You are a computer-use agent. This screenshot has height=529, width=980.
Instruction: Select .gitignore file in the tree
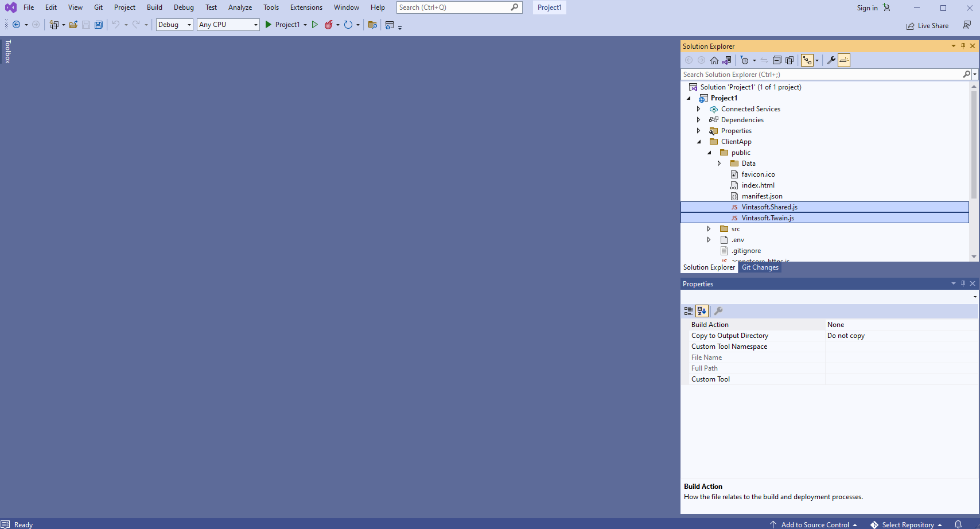point(746,251)
